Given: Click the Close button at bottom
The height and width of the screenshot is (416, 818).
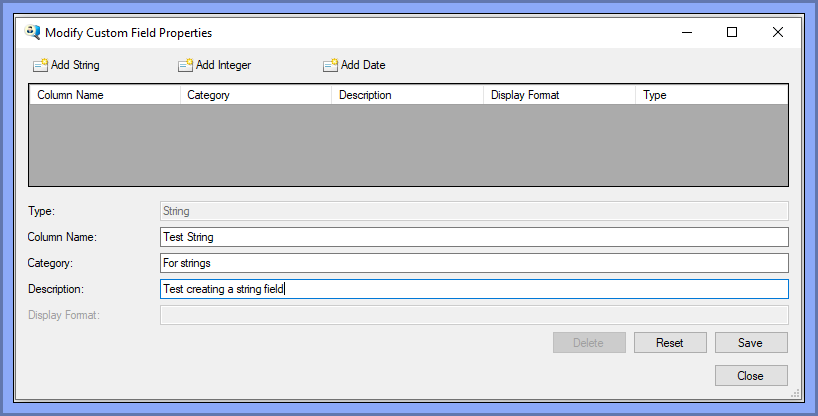Looking at the screenshot, I should tap(751, 376).
